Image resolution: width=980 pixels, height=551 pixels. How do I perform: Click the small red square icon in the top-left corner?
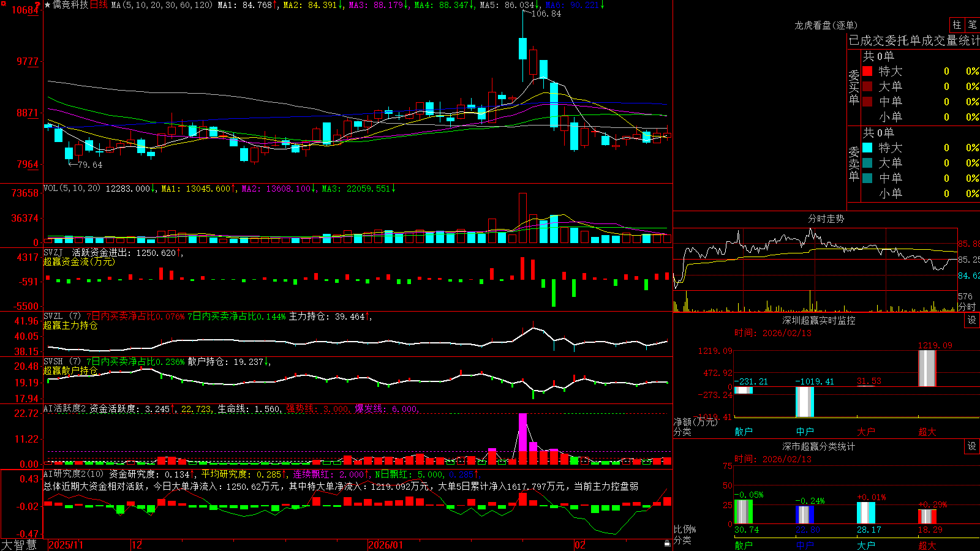click(x=2, y=3)
